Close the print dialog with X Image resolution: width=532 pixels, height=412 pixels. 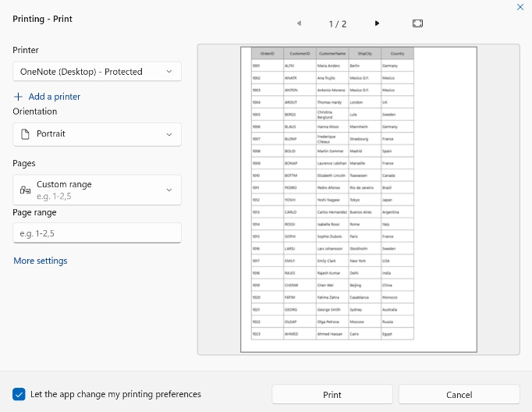(520, 7)
